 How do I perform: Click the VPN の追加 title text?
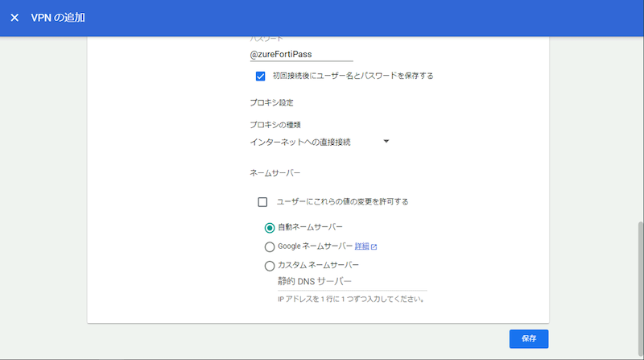pos(57,18)
